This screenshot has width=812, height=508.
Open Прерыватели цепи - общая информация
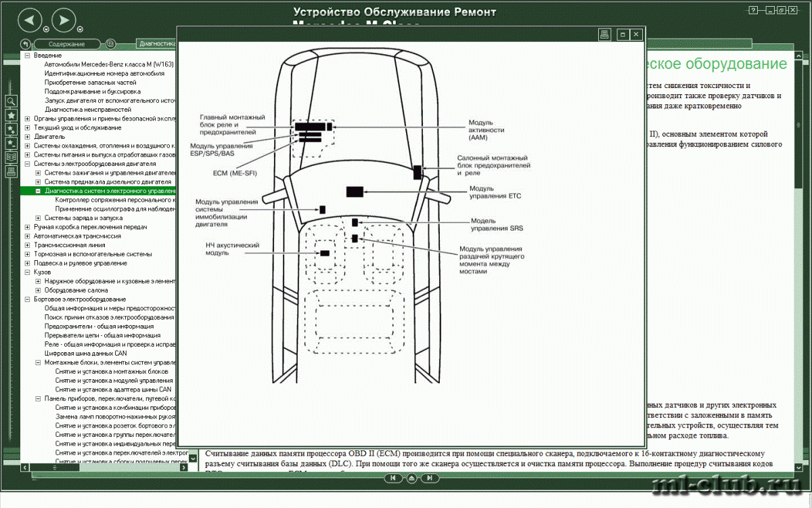point(102,335)
